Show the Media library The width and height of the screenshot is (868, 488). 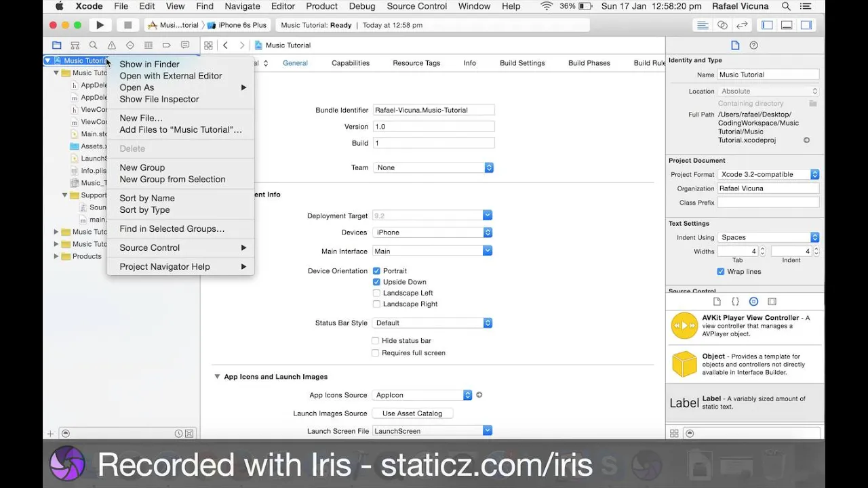pos(772,302)
